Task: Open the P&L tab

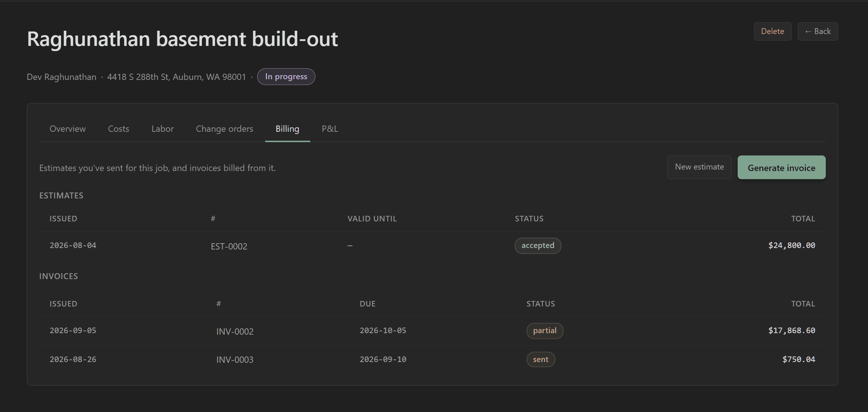Action: point(330,128)
